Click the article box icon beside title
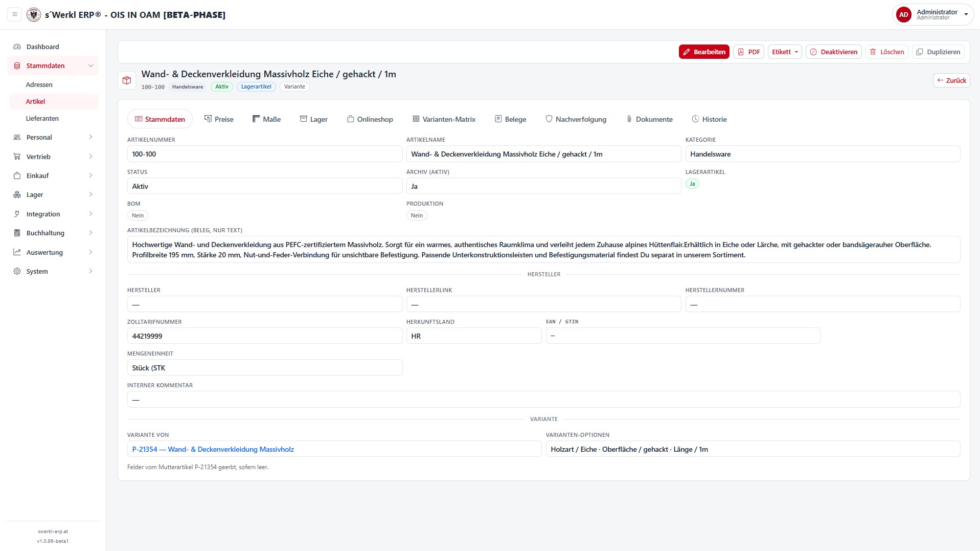 tap(127, 80)
